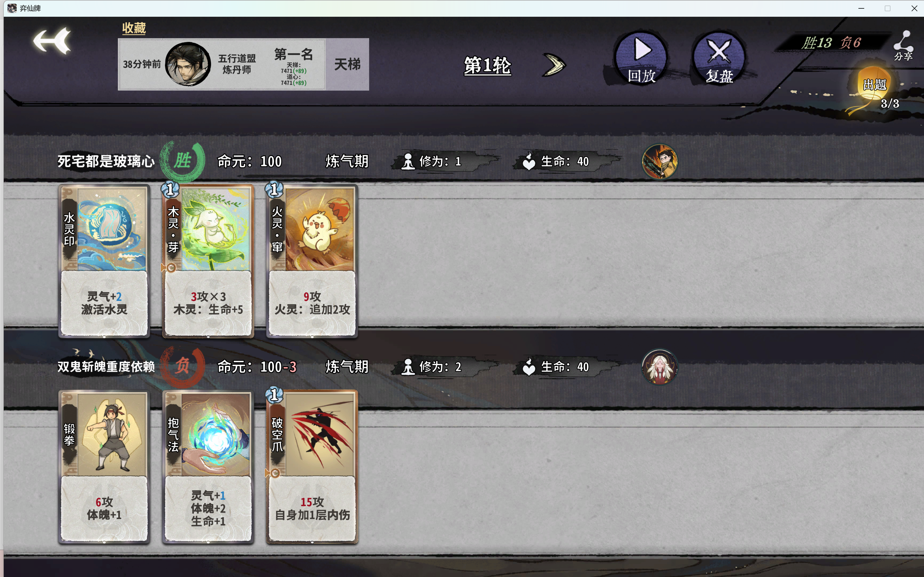The image size is (924, 577).
Task: Select the 破空爪 card
Action: pyautogui.click(x=312, y=466)
